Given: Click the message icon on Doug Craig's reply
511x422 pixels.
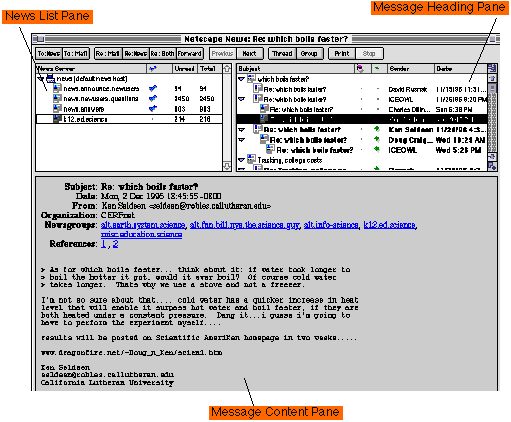Looking at the screenshot, I should pyautogui.click(x=264, y=139).
